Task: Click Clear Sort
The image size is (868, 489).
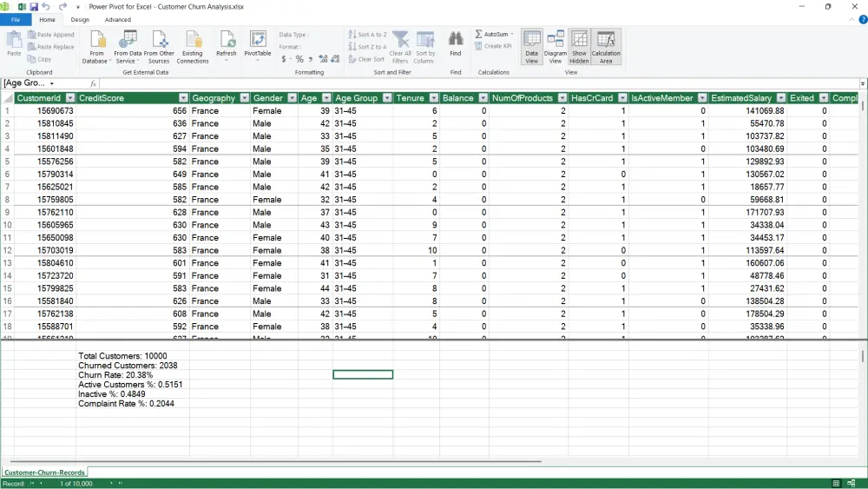Action: pos(366,59)
